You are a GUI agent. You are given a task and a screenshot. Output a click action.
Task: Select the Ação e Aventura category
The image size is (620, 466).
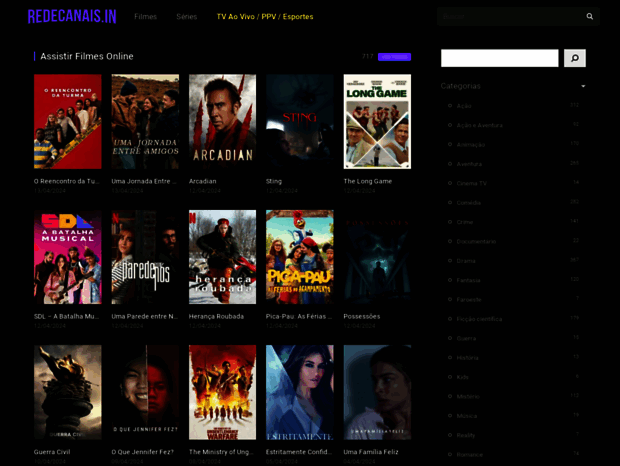(479, 125)
